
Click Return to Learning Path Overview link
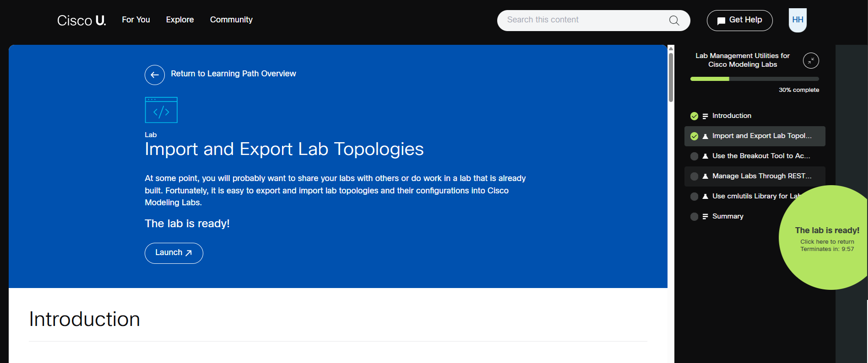pyautogui.click(x=233, y=74)
